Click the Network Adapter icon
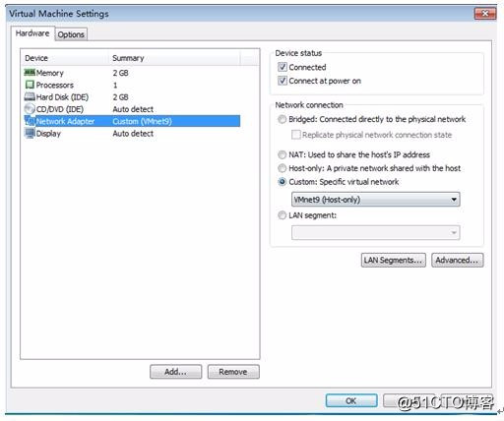This screenshot has height=421, width=504. [x=30, y=121]
